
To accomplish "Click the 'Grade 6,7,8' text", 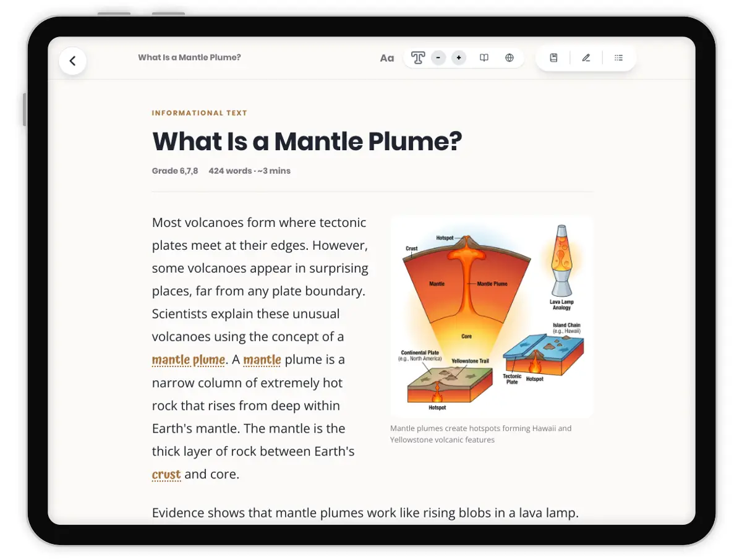I will tap(175, 171).
